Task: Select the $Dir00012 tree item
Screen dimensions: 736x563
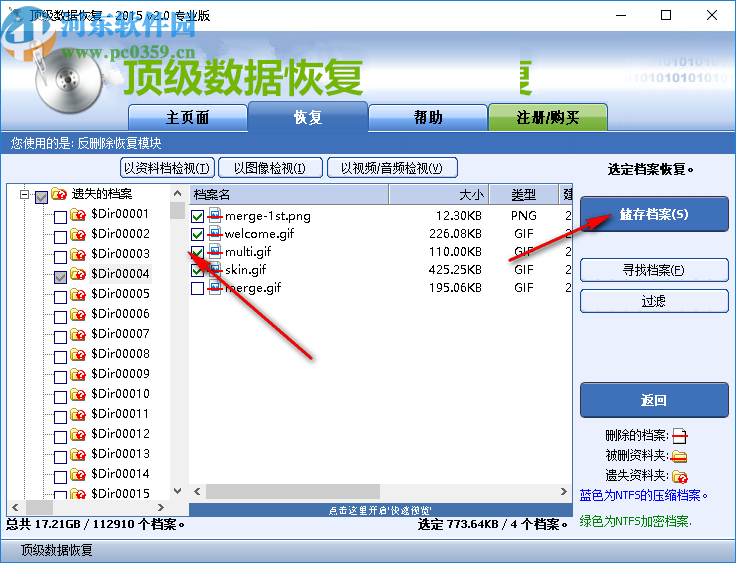Action: point(120,433)
